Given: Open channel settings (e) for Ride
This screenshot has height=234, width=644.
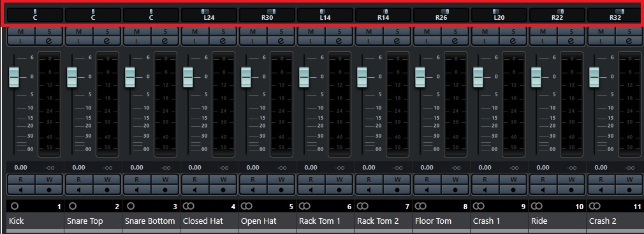Looking at the screenshot, I should [x=571, y=41].
